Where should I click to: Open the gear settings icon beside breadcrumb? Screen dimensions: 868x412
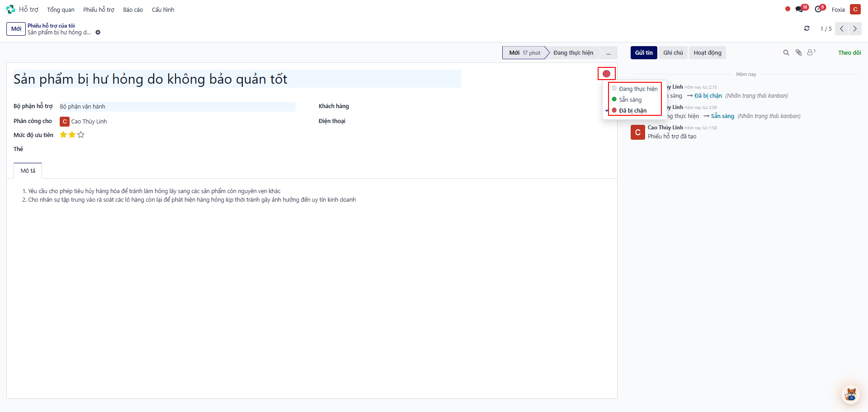click(98, 33)
